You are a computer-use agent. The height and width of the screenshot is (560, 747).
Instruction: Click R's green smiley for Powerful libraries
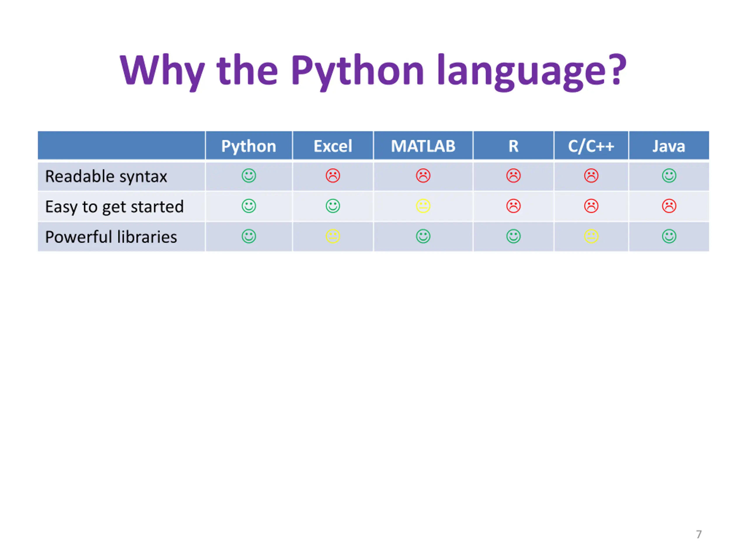coord(513,236)
